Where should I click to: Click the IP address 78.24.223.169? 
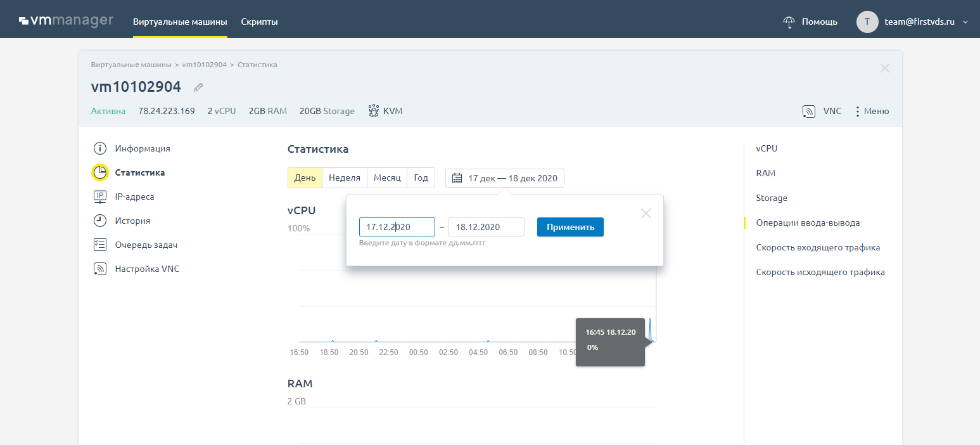click(167, 111)
